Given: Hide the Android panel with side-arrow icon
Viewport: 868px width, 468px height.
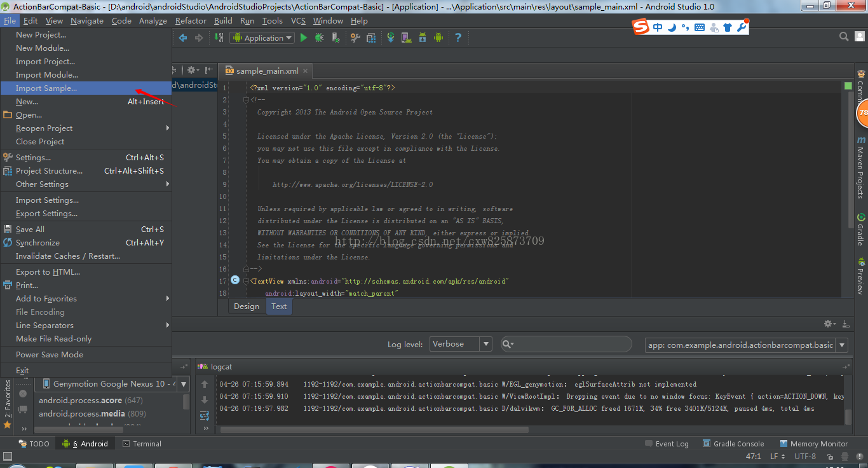Looking at the screenshot, I should tap(845, 324).
